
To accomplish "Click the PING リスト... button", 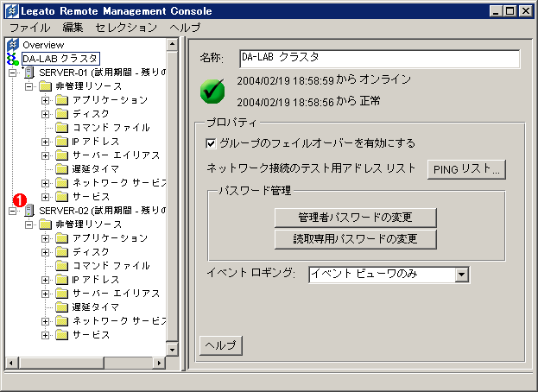I will 466,169.
